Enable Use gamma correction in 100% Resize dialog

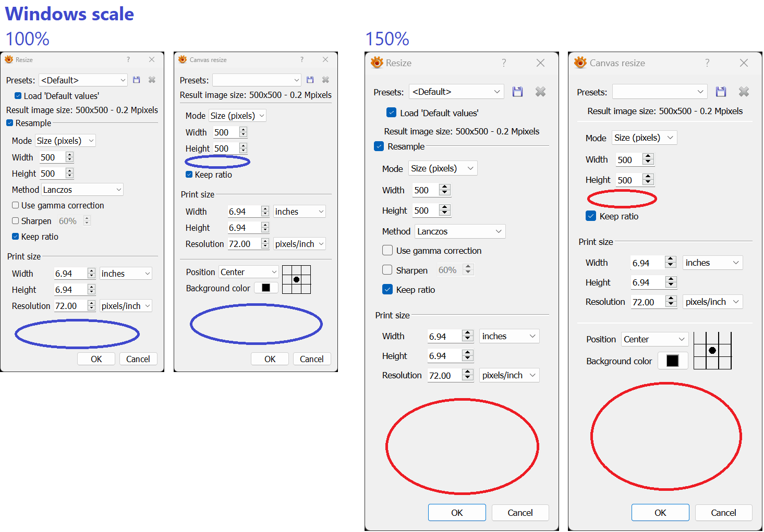coord(16,205)
